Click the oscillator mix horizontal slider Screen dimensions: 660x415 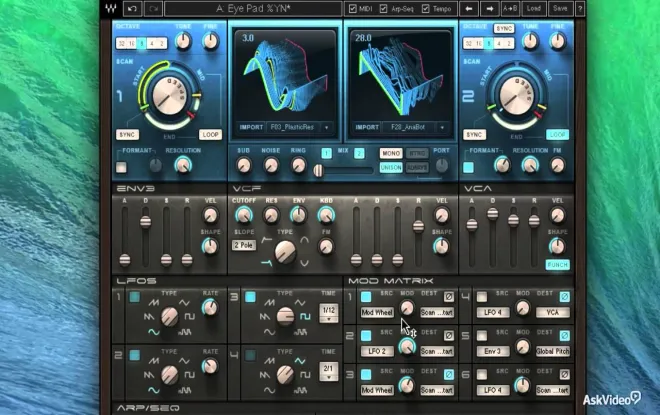tap(344, 170)
